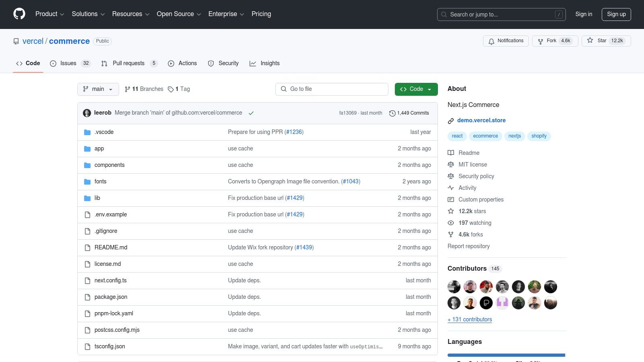Click the Custom properties icon

(451, 200)
